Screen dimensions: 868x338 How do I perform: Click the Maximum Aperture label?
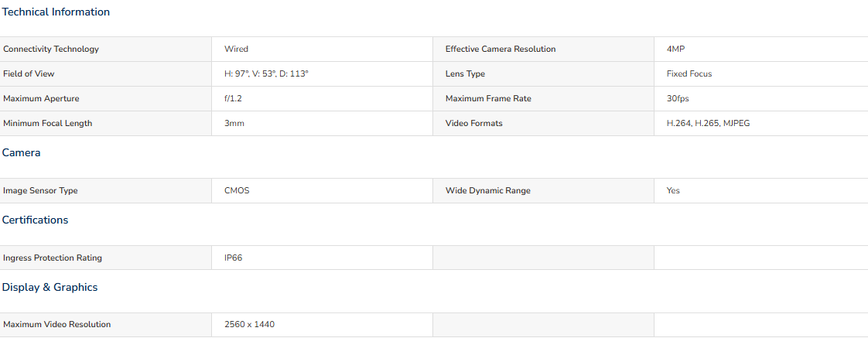(41, 99)
